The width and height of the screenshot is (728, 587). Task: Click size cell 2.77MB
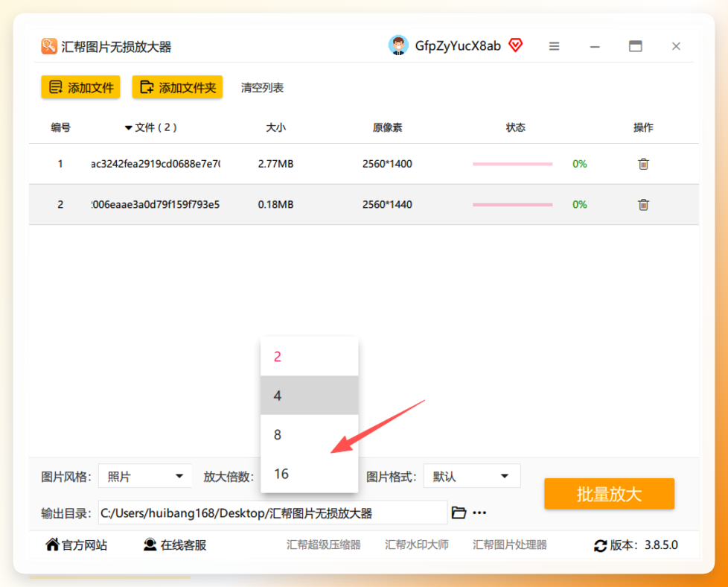click(275, 164)
